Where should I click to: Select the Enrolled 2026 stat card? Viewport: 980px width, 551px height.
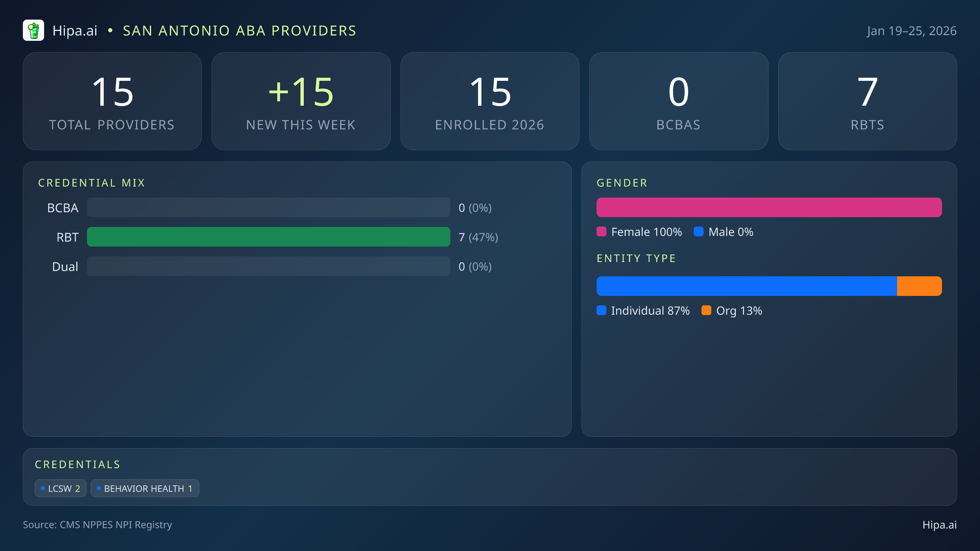coord(490,101)
